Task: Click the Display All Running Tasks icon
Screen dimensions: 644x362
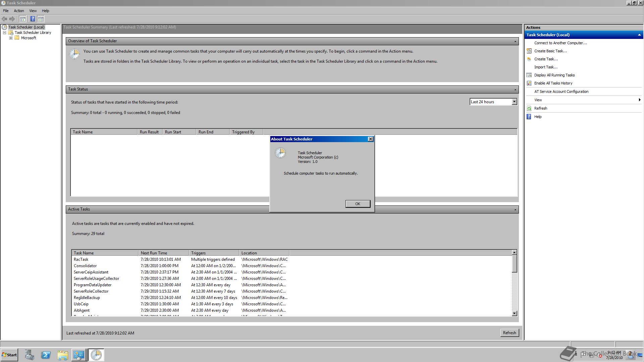Action: (529, 75)
